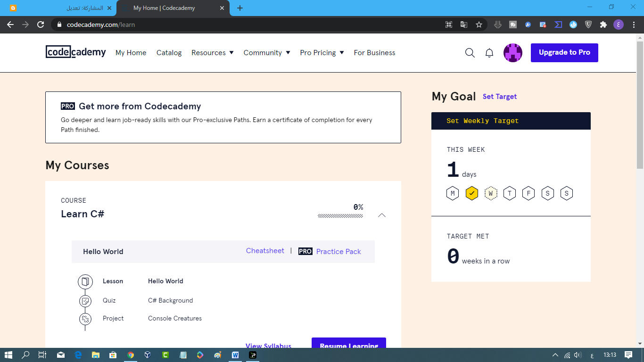The image size is (644, 362).
Task: Expand the Pro Pricing dropdown menu
Action: (x=322, y=53)
